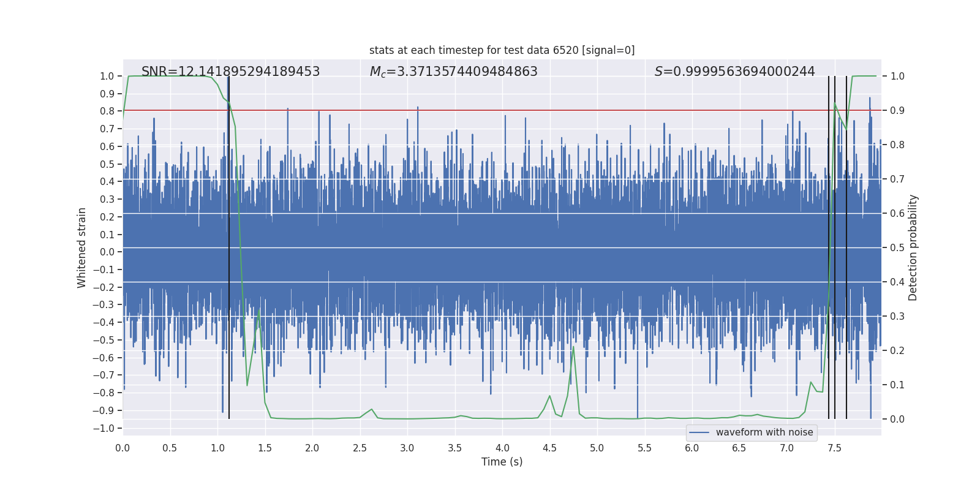Image resolution: width=980 pixels, height=490 pixels.
Task: Click the x-axis tick label 7.5
Action: click(x=834, y=448)
